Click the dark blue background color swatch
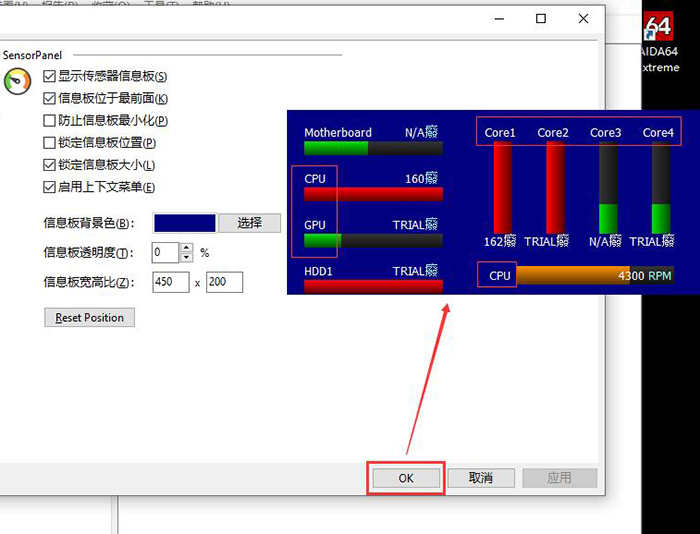The height and width of the screenshot is (534, 700). coord(184,223)
